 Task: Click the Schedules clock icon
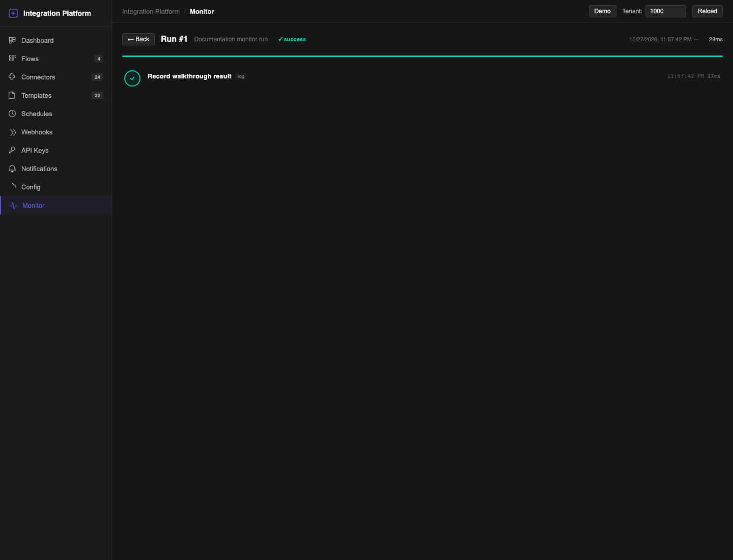click(12, 114)
